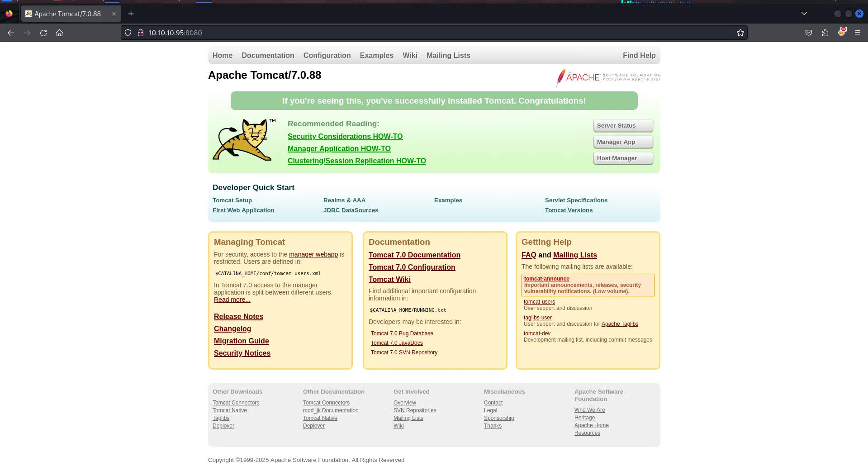Open Examples in the top navigation
868x476 pixels.
click(377, 55)
